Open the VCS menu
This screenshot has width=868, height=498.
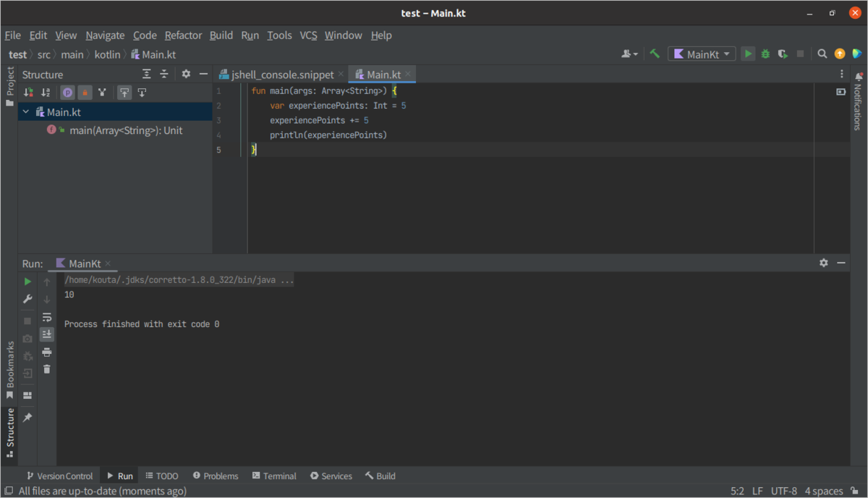coord(309,35)
